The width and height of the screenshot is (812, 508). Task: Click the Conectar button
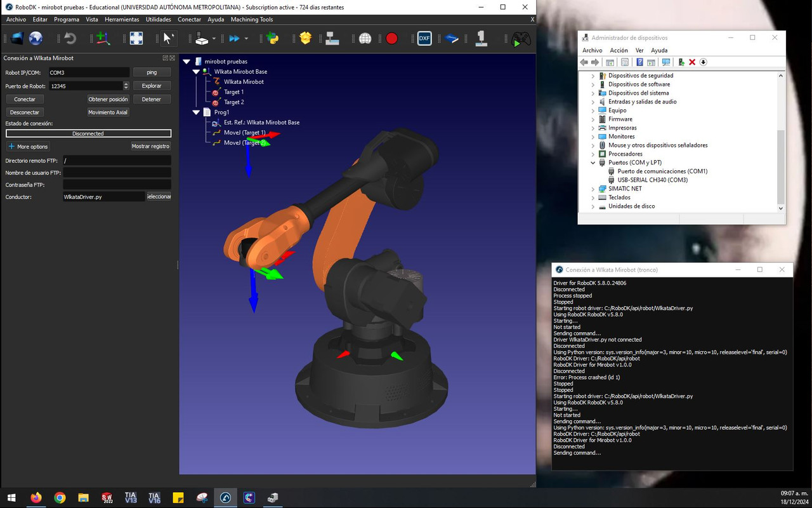click(25, 99)
